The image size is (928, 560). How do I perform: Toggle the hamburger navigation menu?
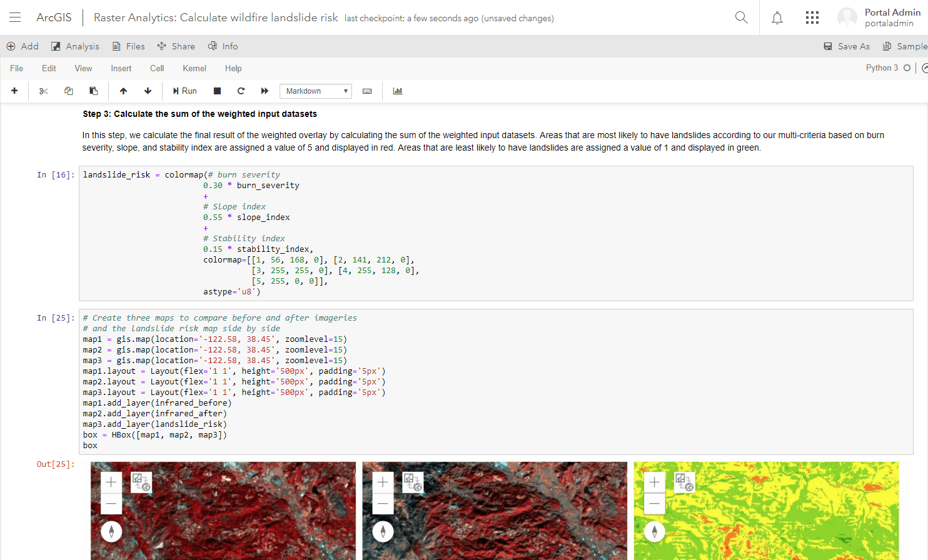click(x=15, y=17)
